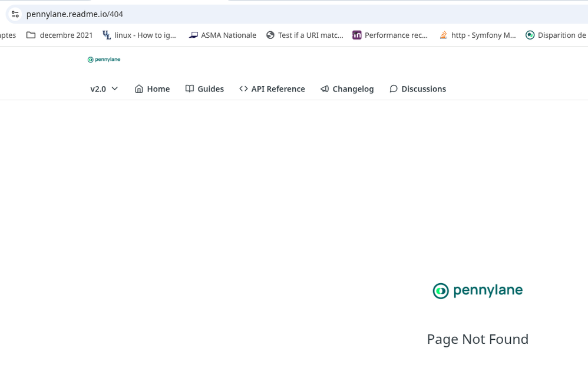
Task: Open the ASMA Nationale bookmark
Action: (223, 35)
